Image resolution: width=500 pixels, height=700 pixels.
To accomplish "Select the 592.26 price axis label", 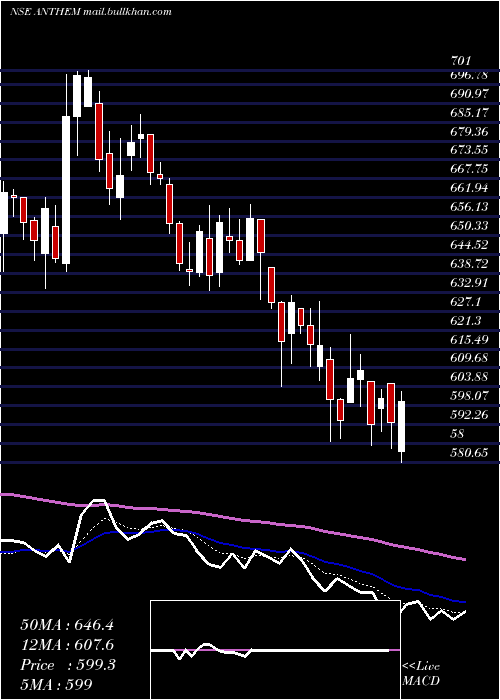I will coord(469,415).
